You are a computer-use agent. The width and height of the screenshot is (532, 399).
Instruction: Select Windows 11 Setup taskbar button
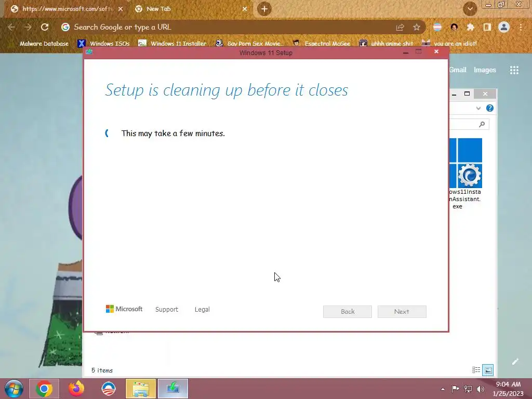173,389
